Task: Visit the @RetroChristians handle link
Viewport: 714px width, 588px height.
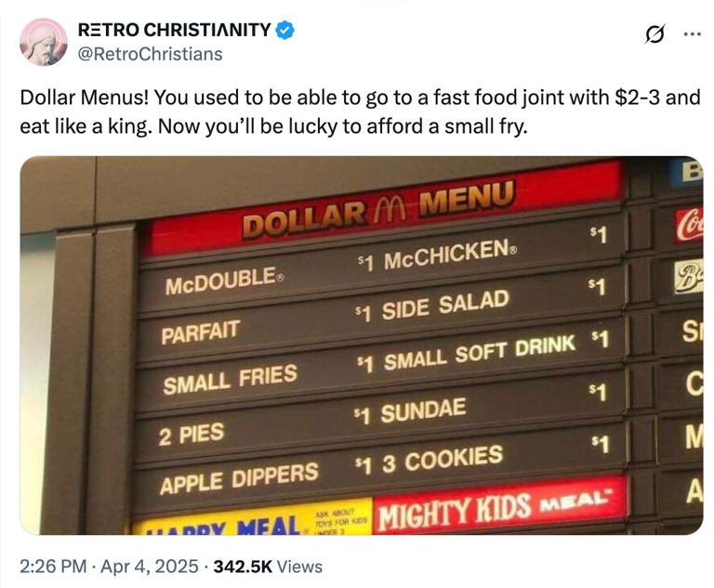Action: [150, 54]
